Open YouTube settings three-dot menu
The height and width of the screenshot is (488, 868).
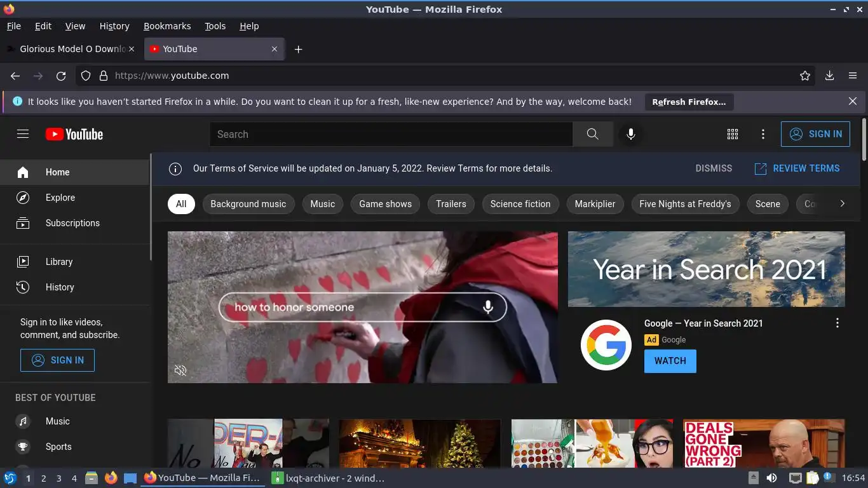point(763,134)
